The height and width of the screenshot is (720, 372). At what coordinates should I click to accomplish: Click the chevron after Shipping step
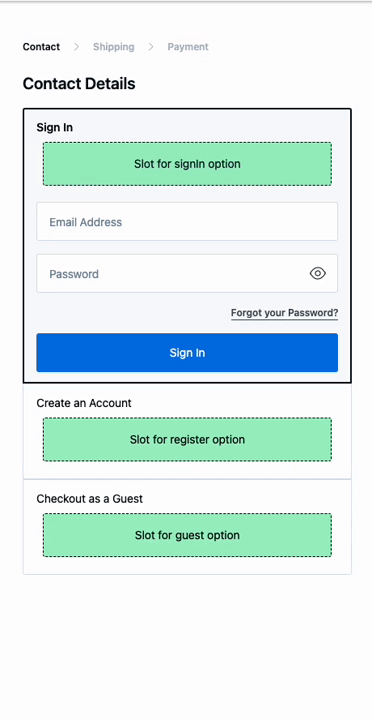click(x=151, y=47)
